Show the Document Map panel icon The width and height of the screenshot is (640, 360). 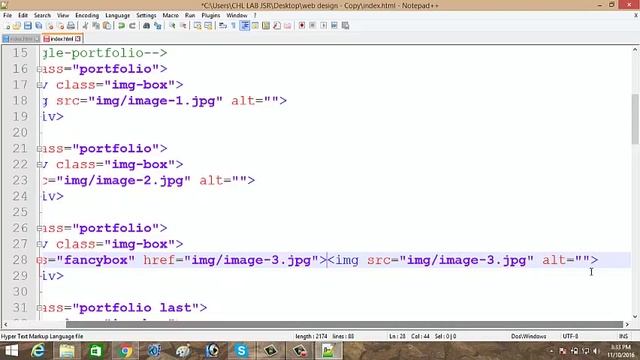tap(266, 26)
